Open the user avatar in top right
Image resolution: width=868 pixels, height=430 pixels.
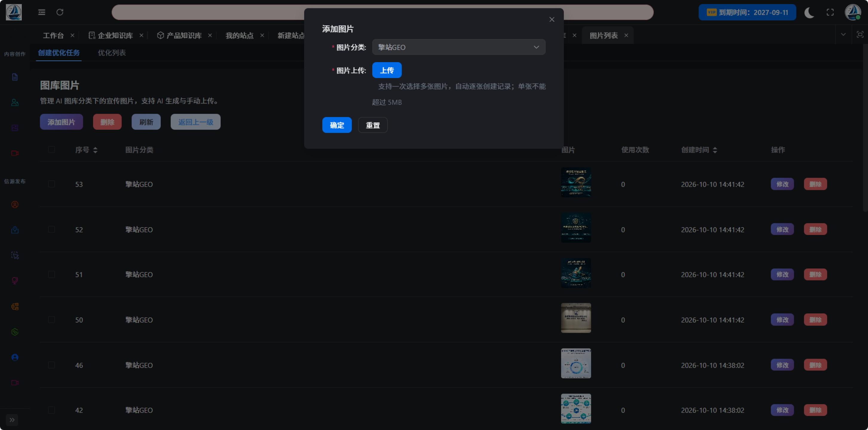click(x=853, y=12)
